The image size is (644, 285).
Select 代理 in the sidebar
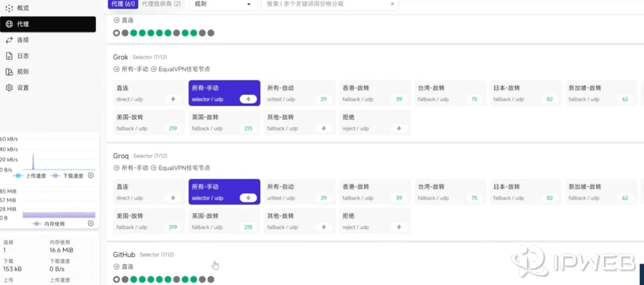tap(48, 24)
